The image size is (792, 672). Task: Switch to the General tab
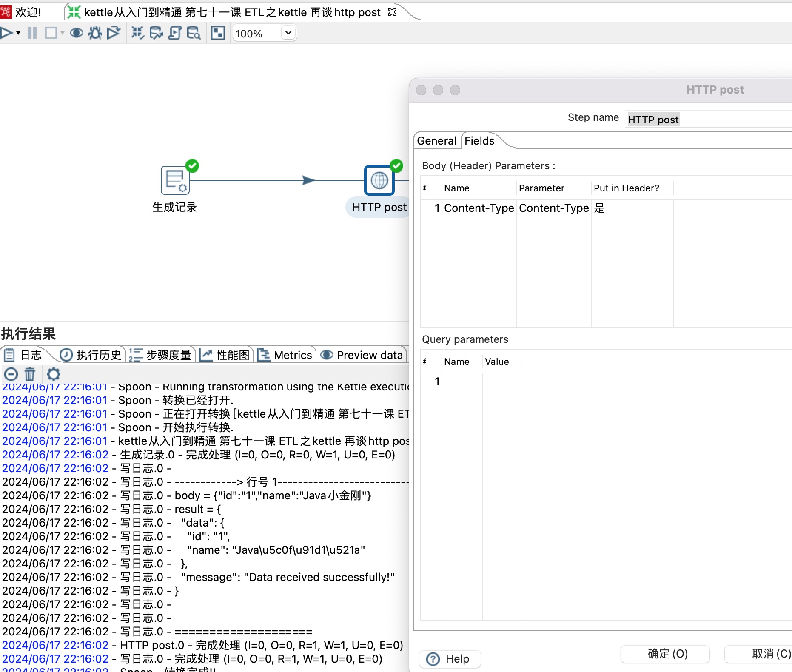pos(437,141)
